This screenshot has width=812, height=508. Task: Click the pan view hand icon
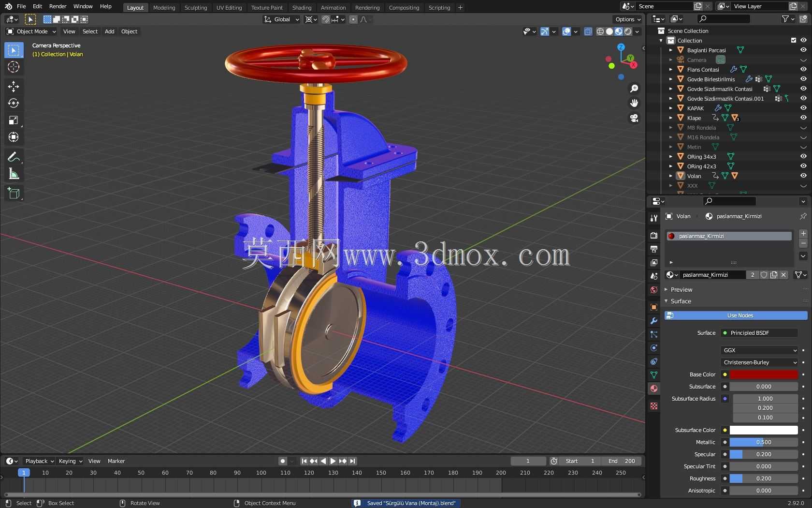pos(634,103)
